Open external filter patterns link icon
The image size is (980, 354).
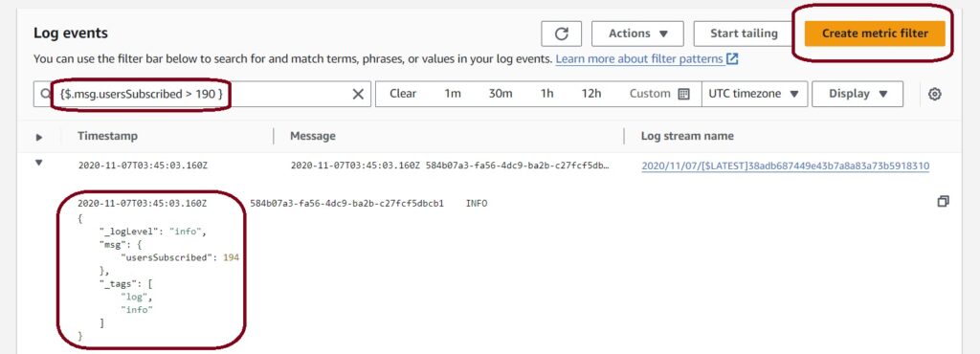[x=732, y=59]
